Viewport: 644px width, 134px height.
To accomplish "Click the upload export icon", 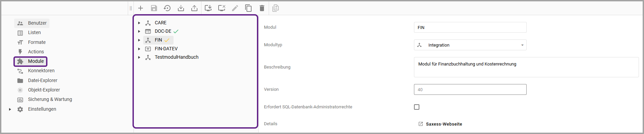I will pyautogui.click(x=194, y=8).
